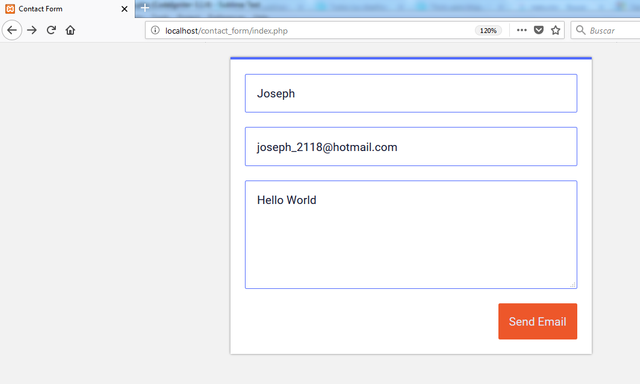Click the email field with joseph_2118@hotmail.com
This screenshot has height=384, width=640.
coord(411,146)
